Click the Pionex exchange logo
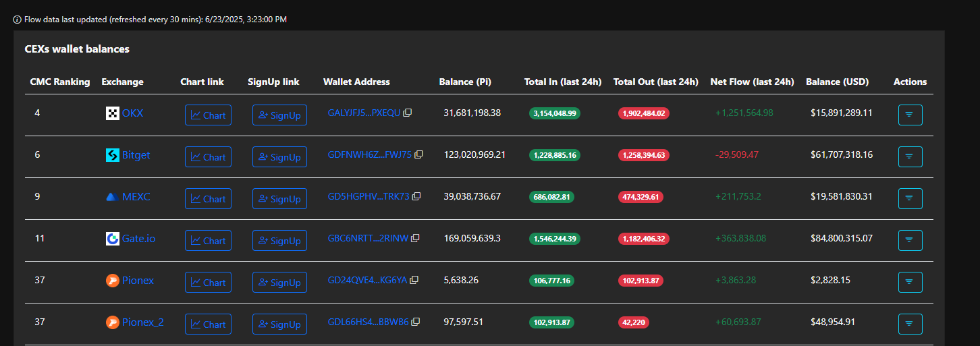 click(113, 281)
